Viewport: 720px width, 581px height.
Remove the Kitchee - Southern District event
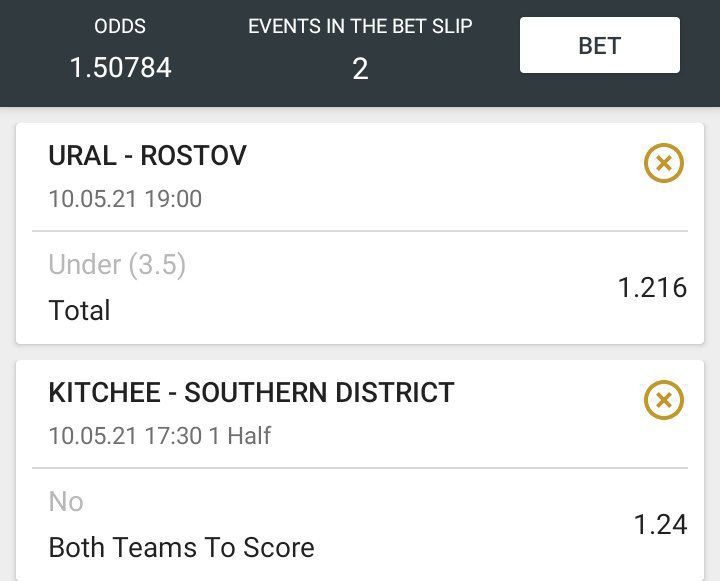(x=663, y=400)
